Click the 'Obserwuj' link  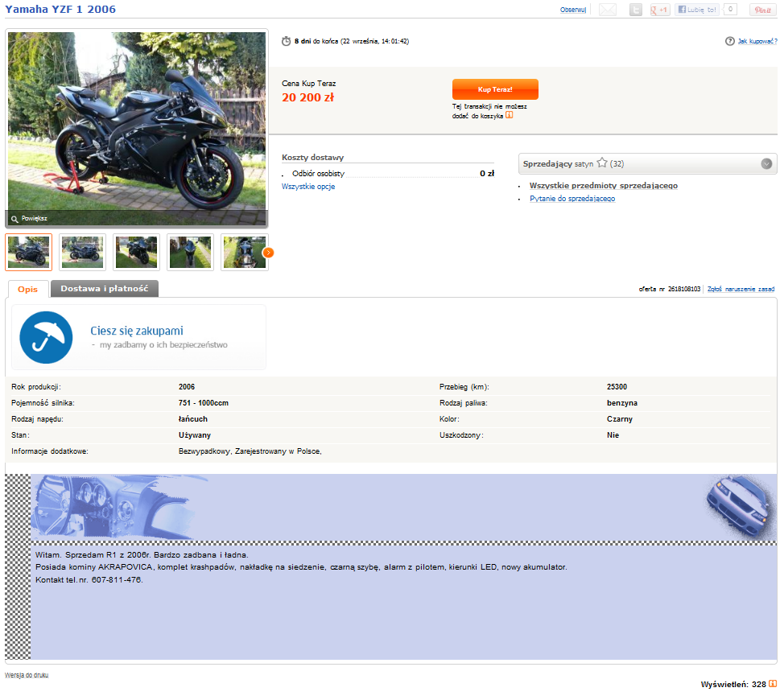click(x=573, y=10)
